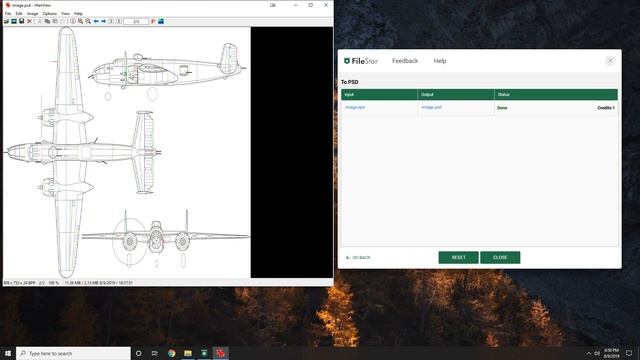Click the 'Credits 1' text in FileStar row

click(606, 108)
